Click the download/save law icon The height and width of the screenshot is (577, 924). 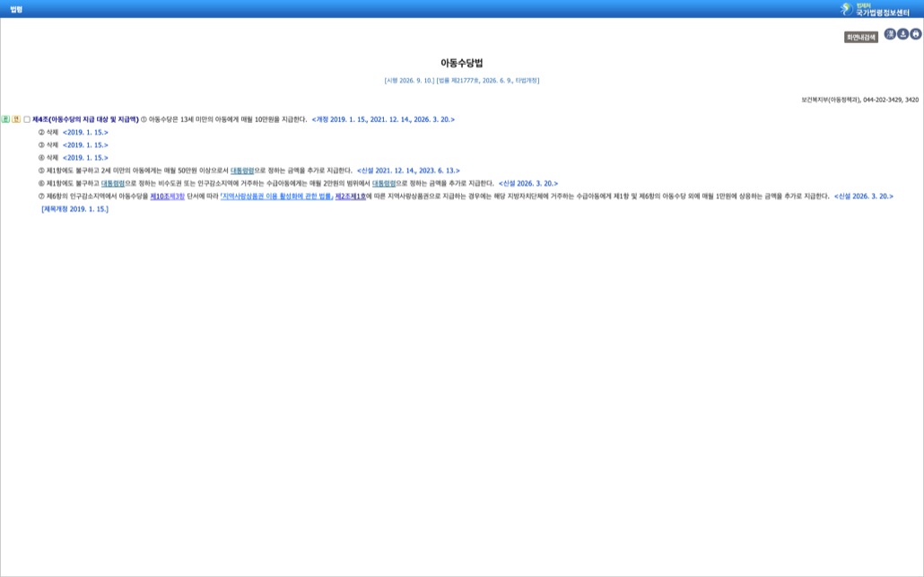[x=902, y=34]
